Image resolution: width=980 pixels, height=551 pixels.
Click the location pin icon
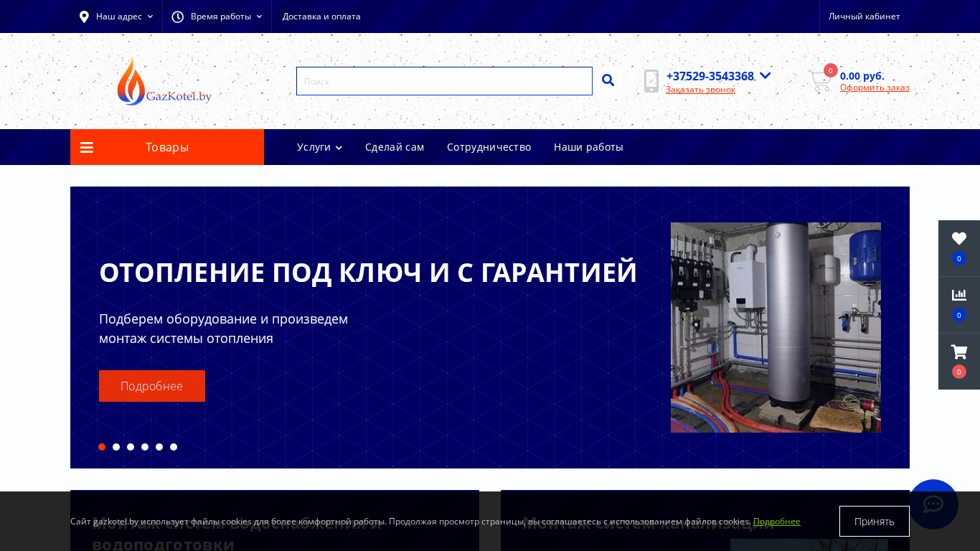point(84,17)
